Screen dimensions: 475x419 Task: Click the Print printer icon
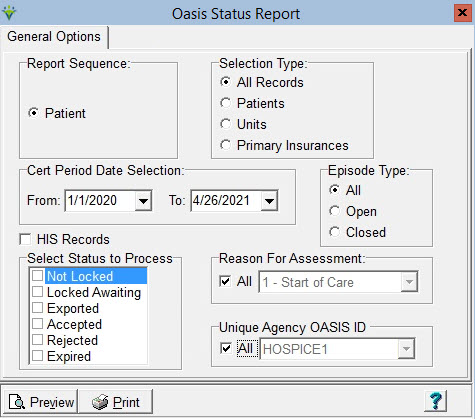coord(100,402)
